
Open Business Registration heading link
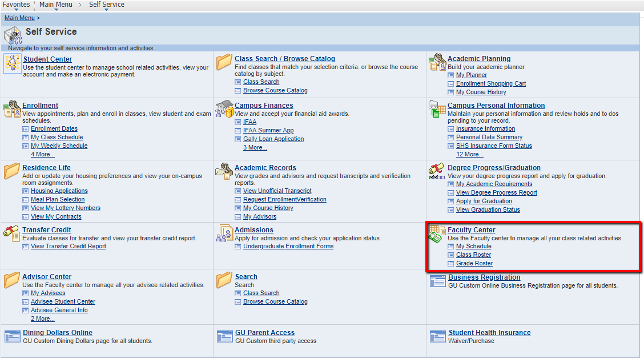(484, 277)
